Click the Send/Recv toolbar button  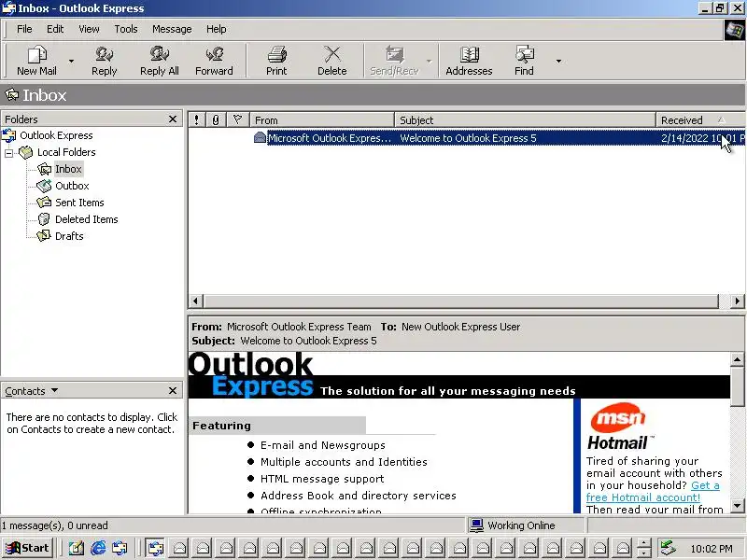coord(394,61)
